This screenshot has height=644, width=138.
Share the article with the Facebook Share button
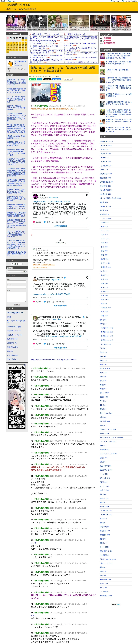57,79
